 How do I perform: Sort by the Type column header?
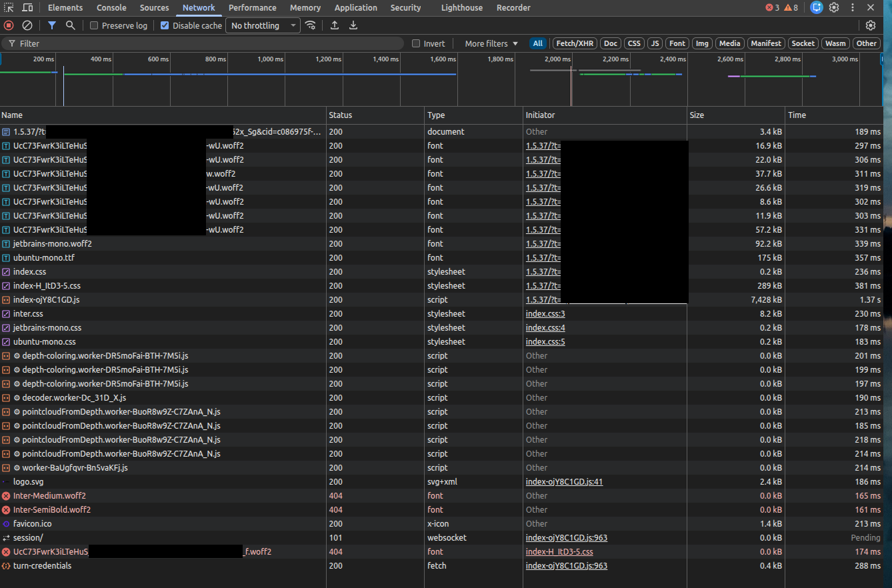[x=473, y=115]
